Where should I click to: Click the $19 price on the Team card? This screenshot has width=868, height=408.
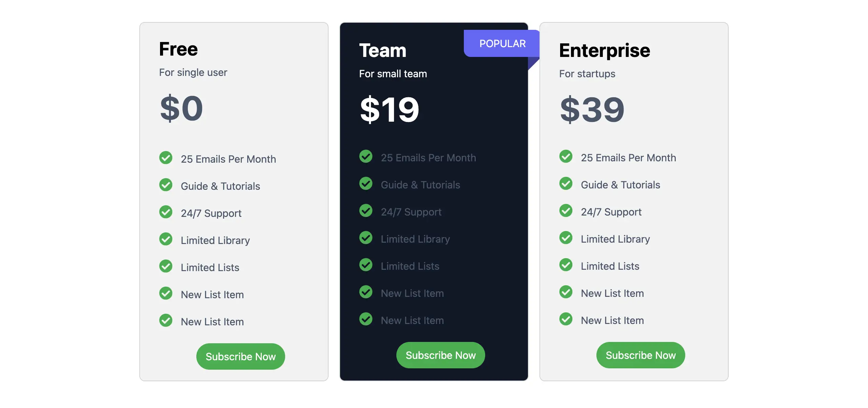pyautogui.click(x=389, y=109)
